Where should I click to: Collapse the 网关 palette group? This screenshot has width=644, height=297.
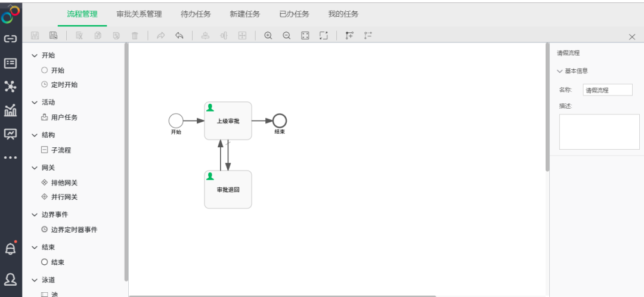(34, 168)
